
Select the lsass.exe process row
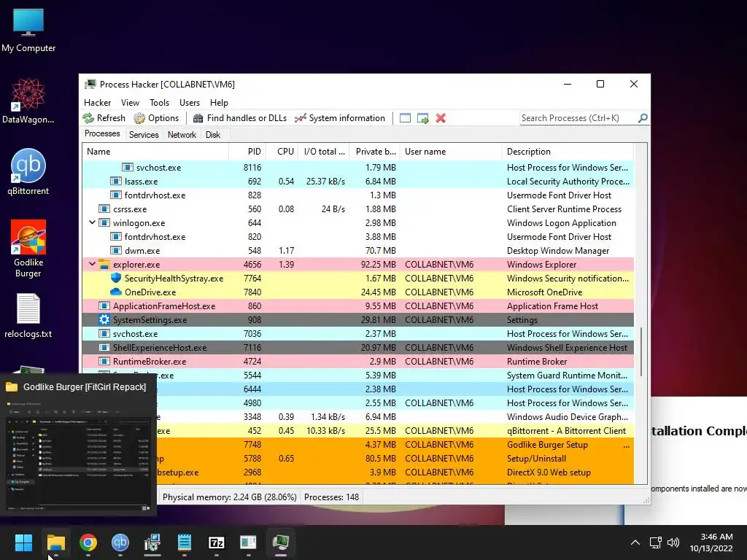pyautogui.click(x=357, y=182)
